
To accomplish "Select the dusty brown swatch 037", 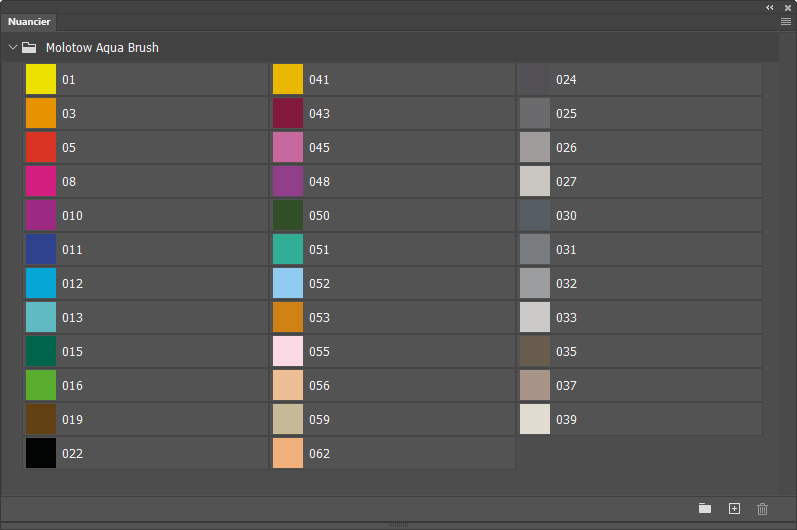I will [x=535, y=386].
